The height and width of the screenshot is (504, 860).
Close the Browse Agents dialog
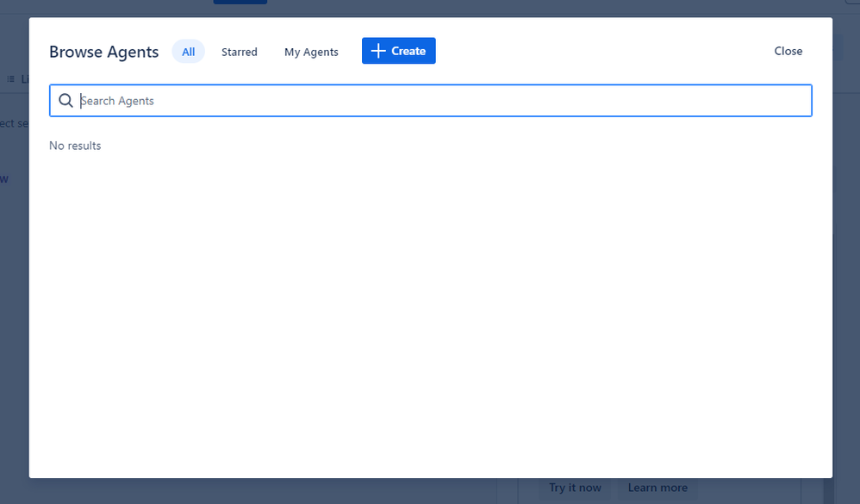click(788, 51)
